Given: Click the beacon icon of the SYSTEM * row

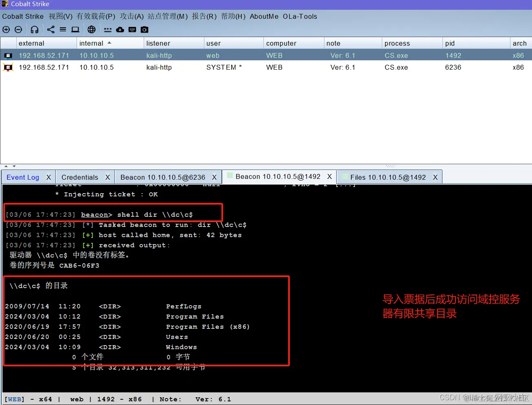Looking at the screenshot, I should click(x=8, y=67).
